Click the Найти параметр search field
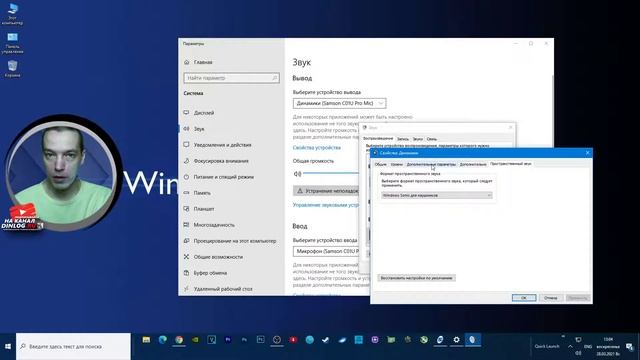Image resolution: width=640 pixels, height=360 pixels. pyautogui.click(x=231, y=78)
